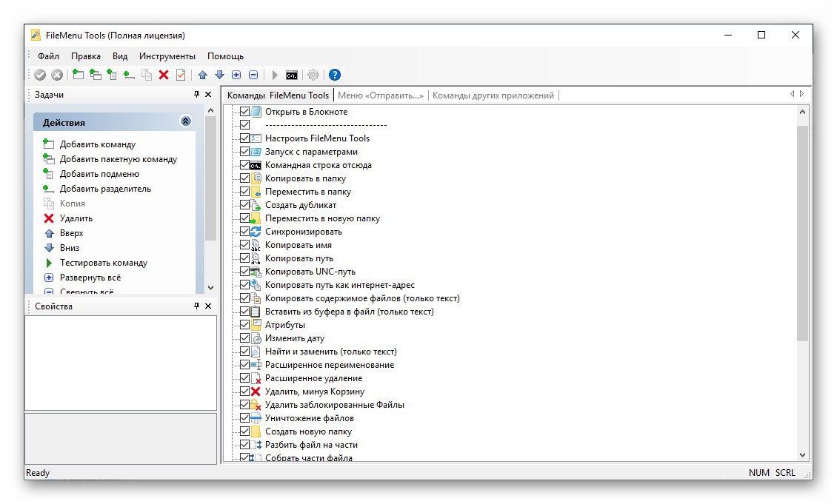Image resolution: width=837 pixels, height=504 pixels.
Task: Click the command list's scroll-down arrow
Action: point(802,455)
